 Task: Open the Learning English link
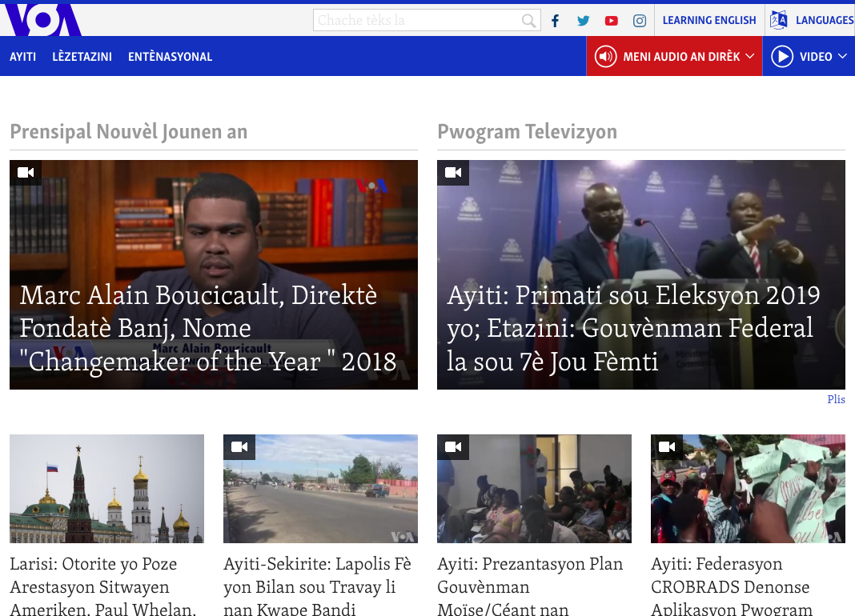[708, 21]
